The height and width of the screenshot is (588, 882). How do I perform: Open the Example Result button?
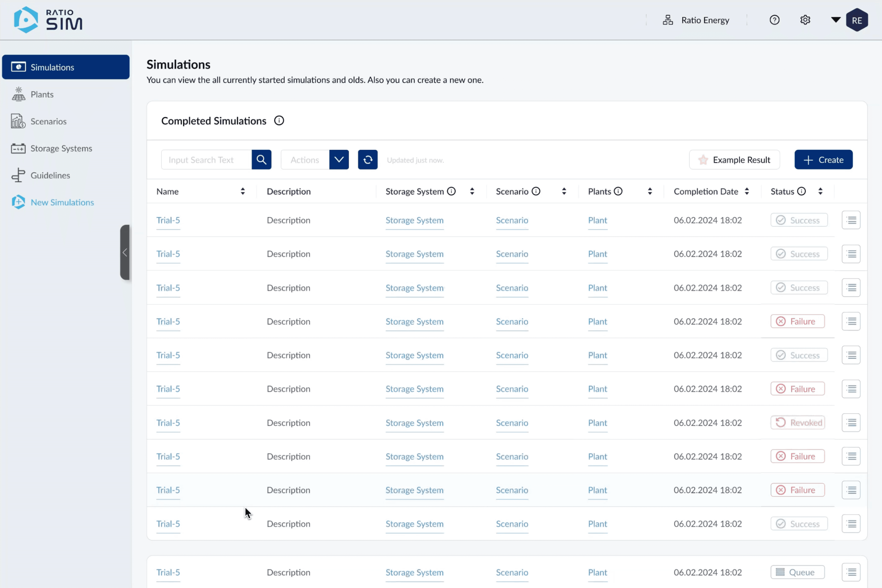tap(734, 160)
